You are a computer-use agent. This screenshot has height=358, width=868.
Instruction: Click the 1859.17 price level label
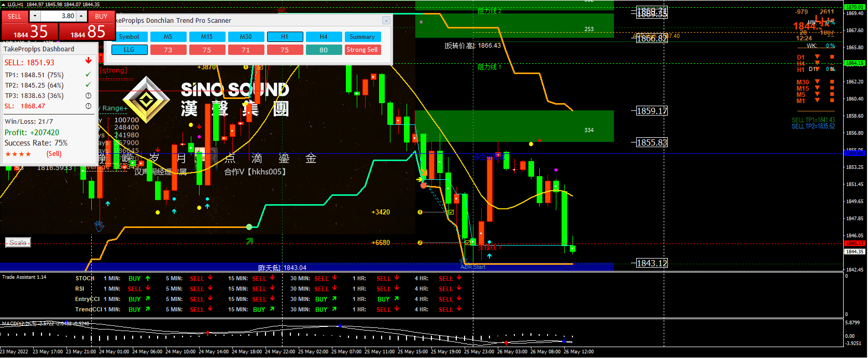tap(652, 111)
